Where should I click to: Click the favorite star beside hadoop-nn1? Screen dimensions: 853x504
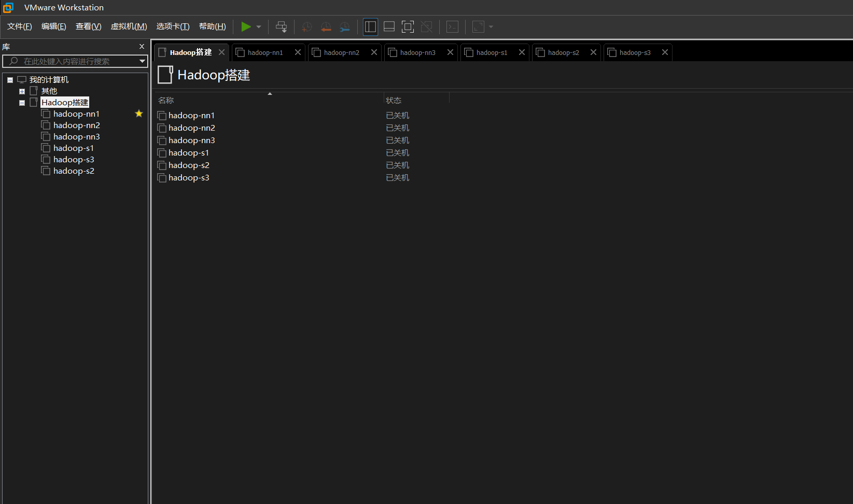pyautogui.click(x=139, y=114)
